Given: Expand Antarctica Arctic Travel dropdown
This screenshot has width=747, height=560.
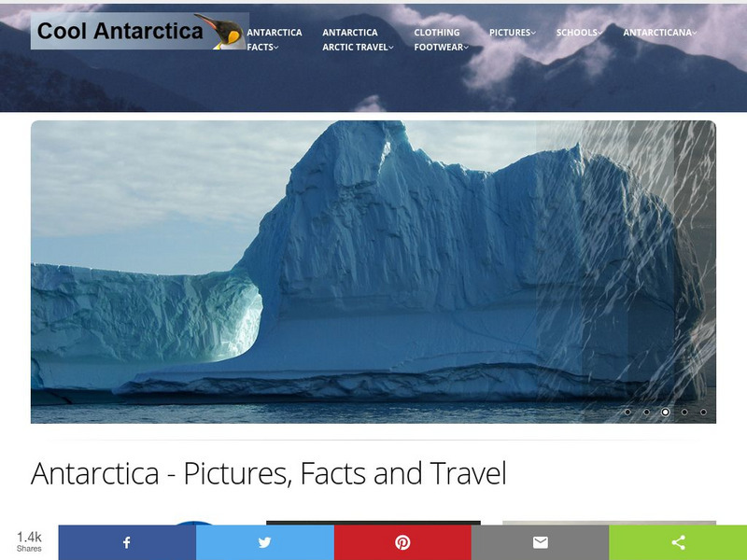Looking at the screenshot, I should click(x=358, y=39).
